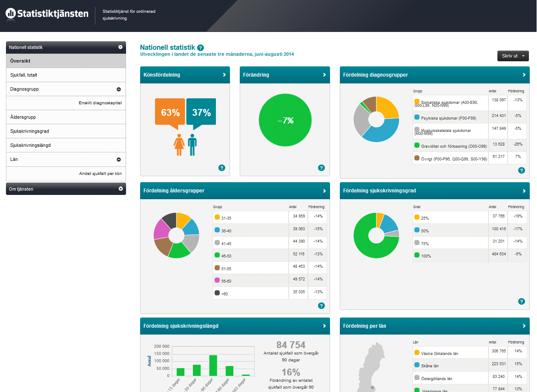The height and width of the screenshot is (392, 537).
Task: Click blue swatch for Skåne län
Action: (x=417, y=365)
